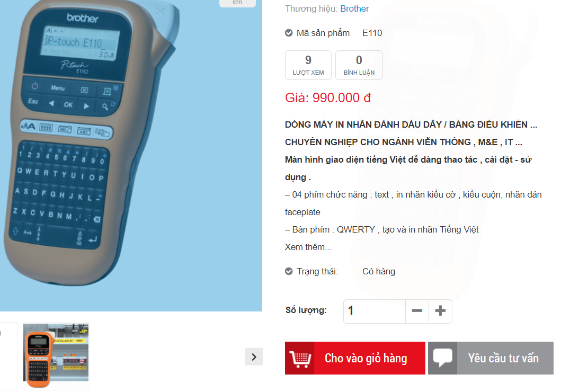This screenshot has width=561, height=392.
Task: Click the product price 990.000 đ
Action: [x=342, y=97]
